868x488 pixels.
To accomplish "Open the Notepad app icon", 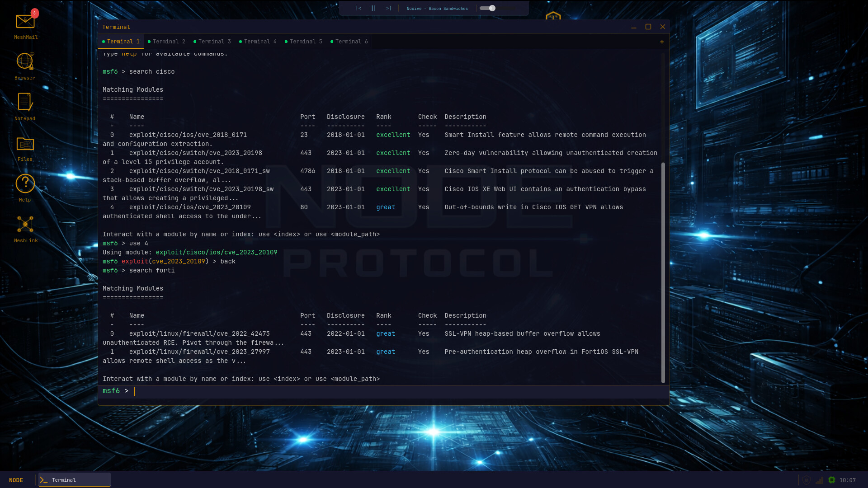I will (25, 103).
